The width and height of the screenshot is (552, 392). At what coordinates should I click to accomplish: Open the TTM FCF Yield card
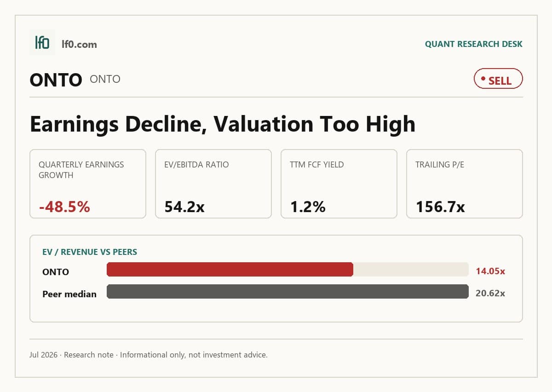click(x=339, y=184)
